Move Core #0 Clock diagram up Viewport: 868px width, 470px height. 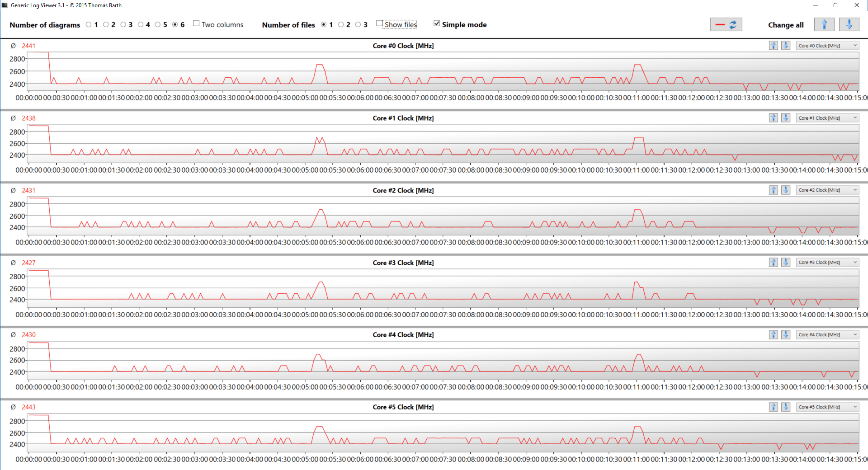[x=774, y=45]
